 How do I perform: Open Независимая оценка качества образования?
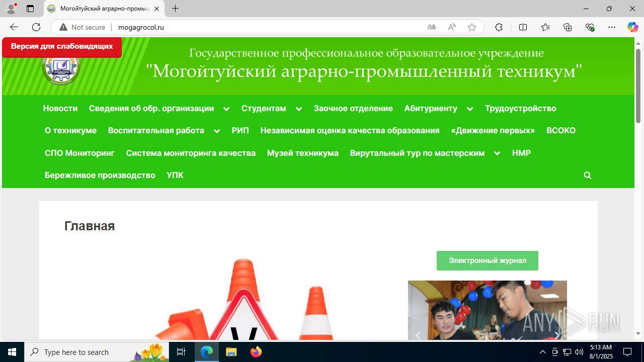350,130
